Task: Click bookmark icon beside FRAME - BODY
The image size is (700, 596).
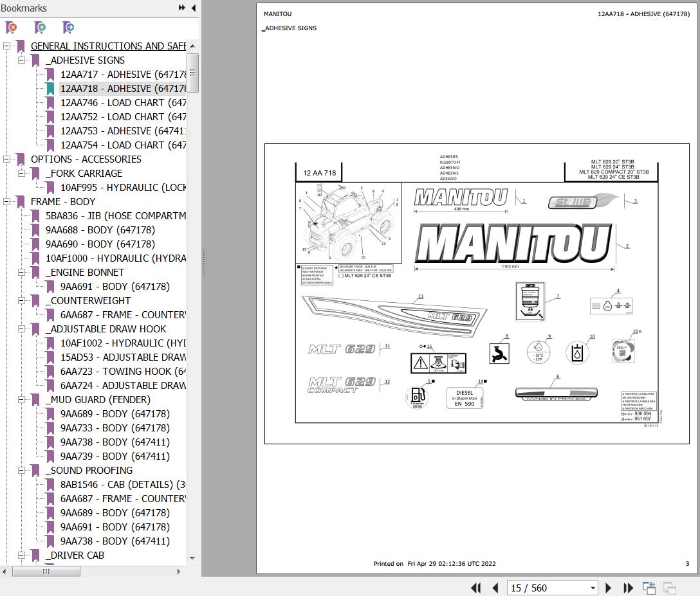Action: [x=21, y=202]
